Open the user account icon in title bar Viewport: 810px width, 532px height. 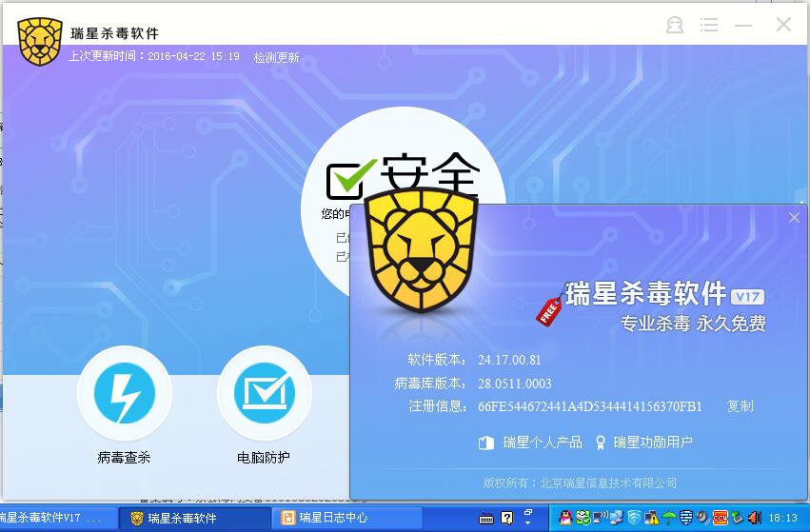(x=675, y=25)
